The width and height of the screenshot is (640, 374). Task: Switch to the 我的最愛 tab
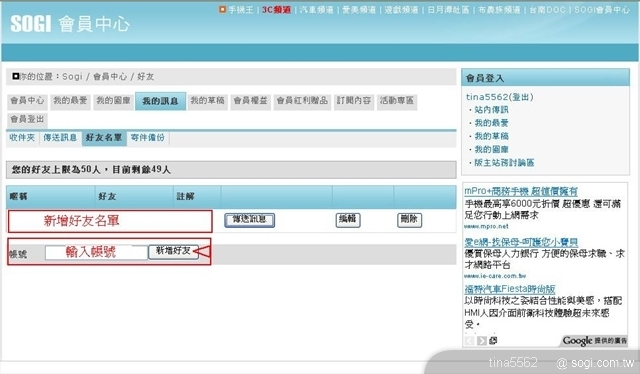(70, 101)
